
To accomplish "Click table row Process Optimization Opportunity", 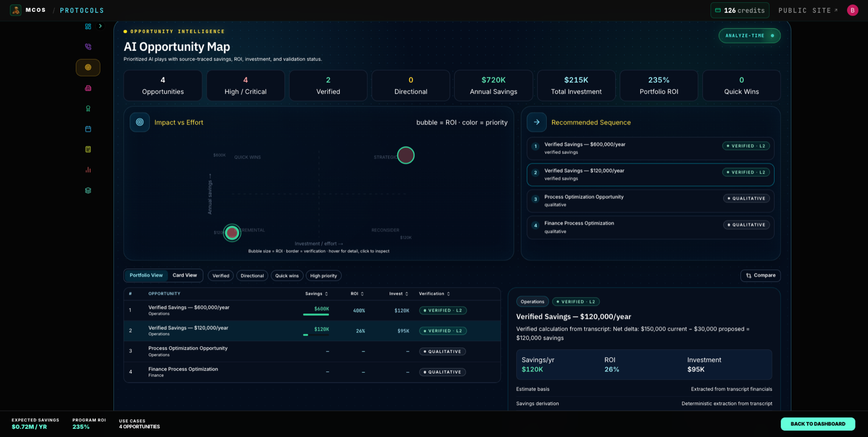I will tap(312, 351).
